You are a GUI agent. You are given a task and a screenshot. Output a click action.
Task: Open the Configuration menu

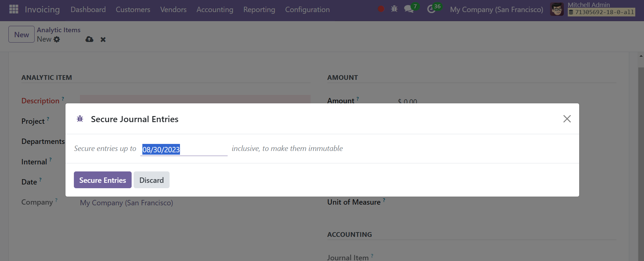[307, 10]
